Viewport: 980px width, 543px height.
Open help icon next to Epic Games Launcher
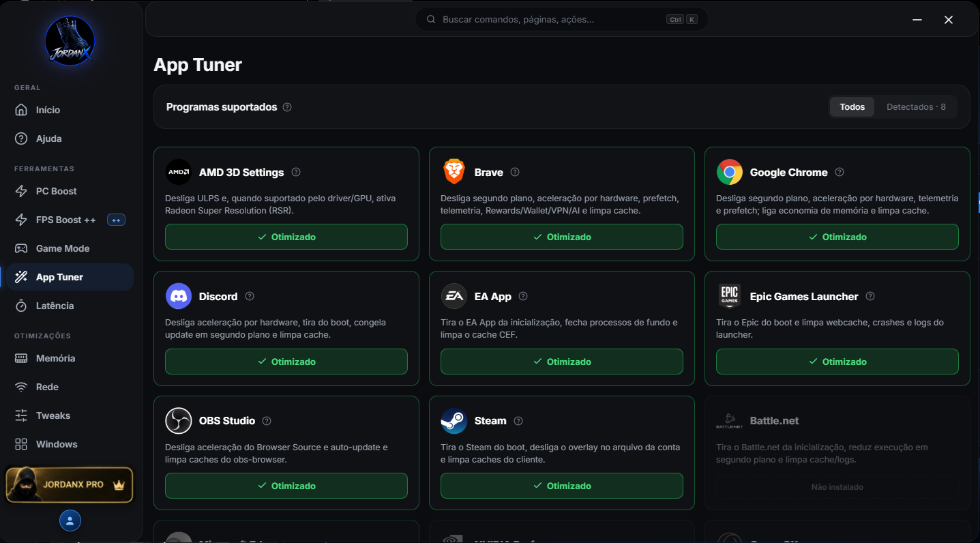(x=870, y=296)
